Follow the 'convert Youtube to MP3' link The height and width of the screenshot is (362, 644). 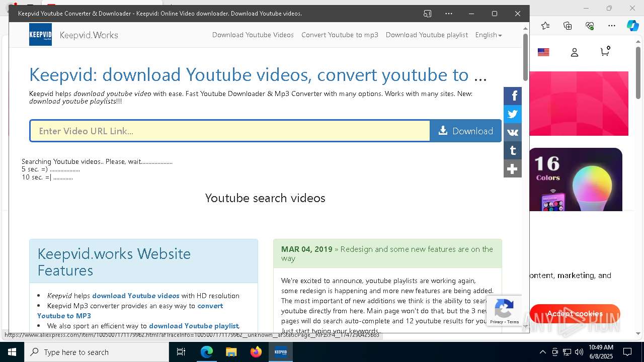[130, 311]
